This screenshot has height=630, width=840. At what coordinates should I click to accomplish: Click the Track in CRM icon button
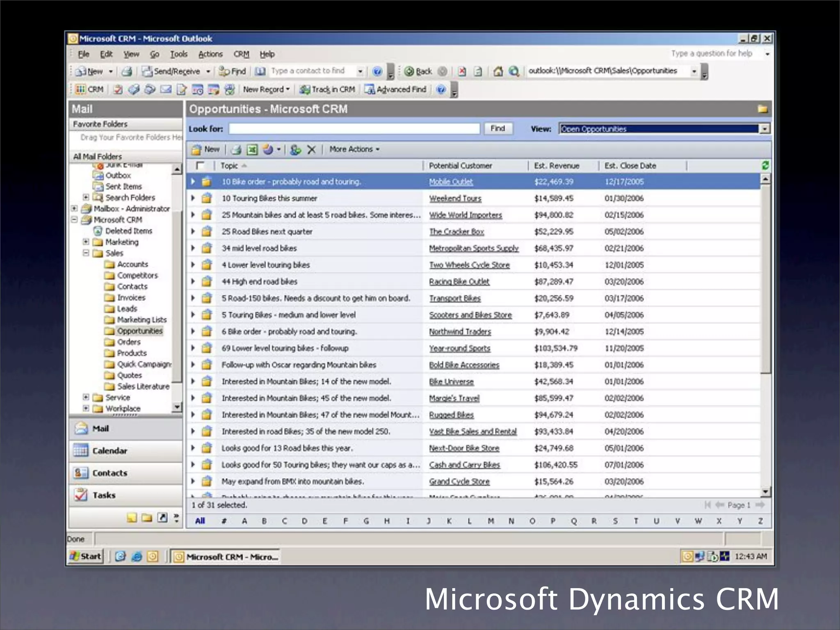327,89
